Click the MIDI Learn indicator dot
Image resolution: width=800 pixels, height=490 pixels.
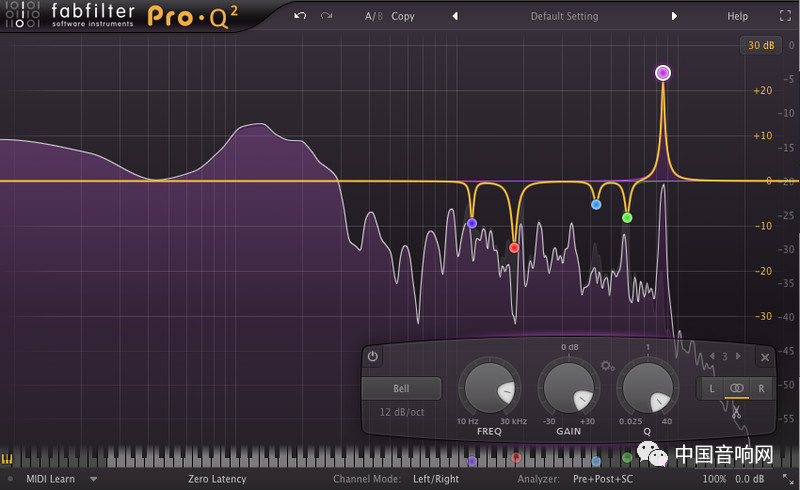10,479
